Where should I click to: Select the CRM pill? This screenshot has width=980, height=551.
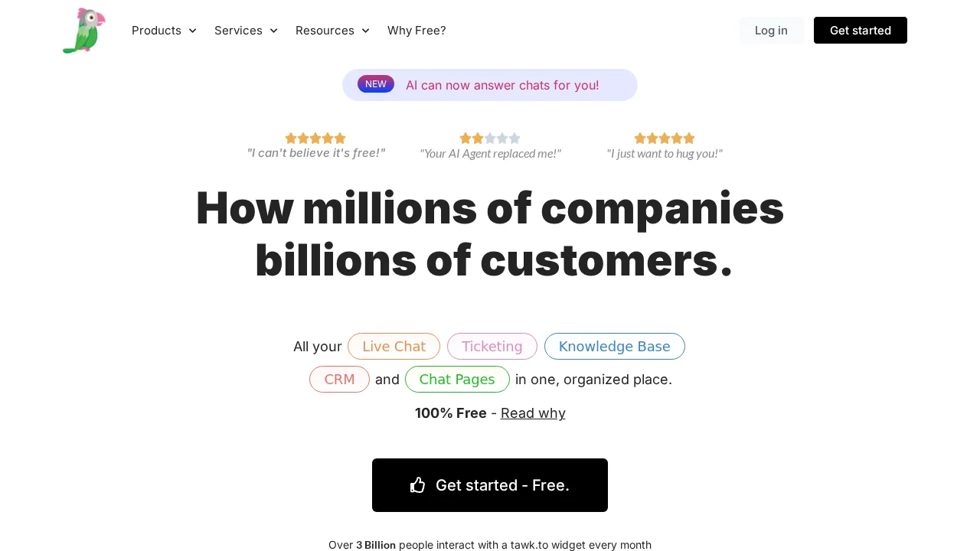[x=339, y=379]
